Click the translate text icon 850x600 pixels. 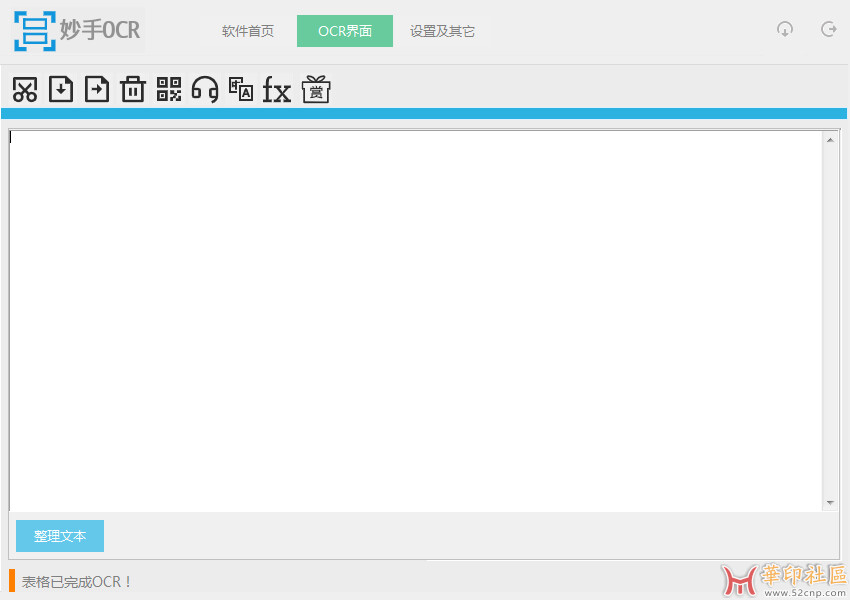241,90
